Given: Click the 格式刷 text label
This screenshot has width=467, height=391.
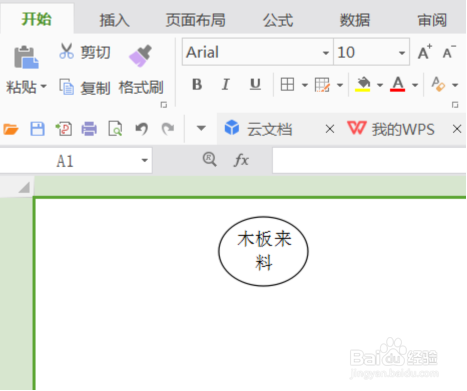Looking at the screenshot, I should 141,88.
